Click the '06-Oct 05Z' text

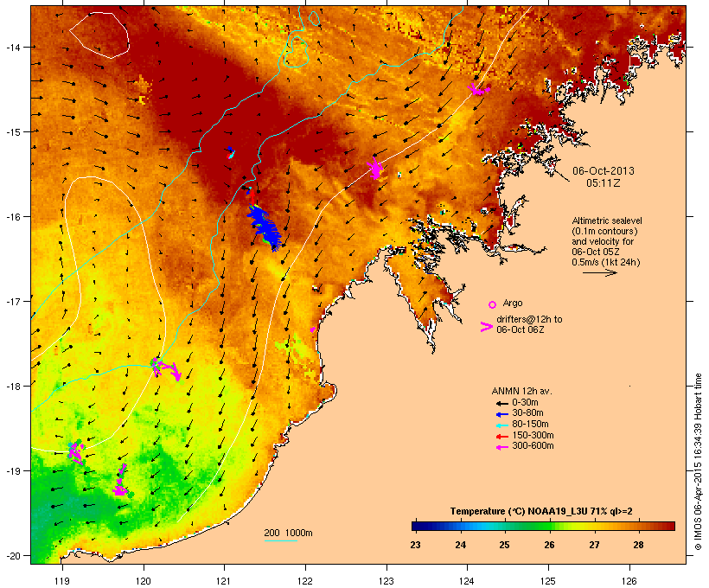(x=596, y=252)
